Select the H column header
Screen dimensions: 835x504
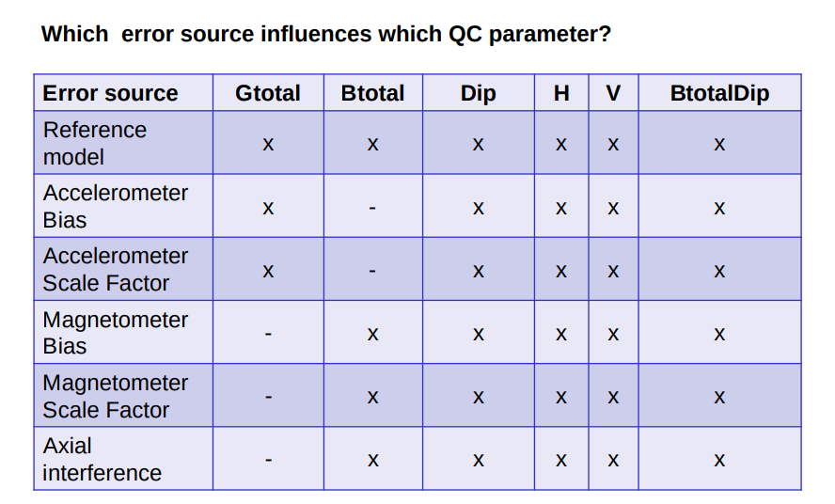coord(561,93)
